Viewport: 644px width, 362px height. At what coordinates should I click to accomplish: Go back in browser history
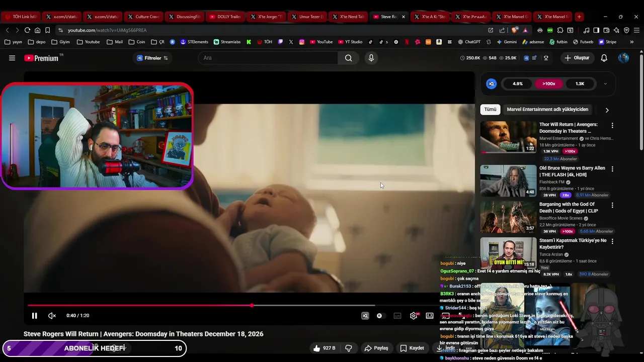coord(7,30)
